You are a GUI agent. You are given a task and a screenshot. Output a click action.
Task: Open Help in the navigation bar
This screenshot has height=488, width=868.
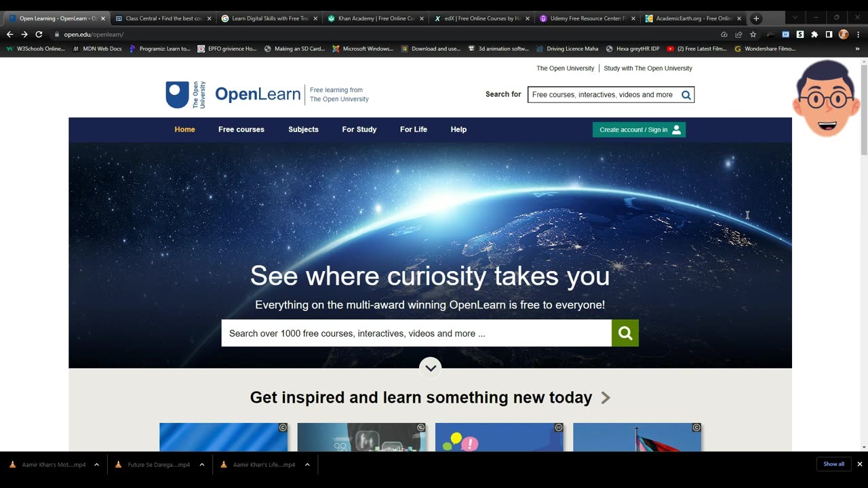[x=458, y=129]
